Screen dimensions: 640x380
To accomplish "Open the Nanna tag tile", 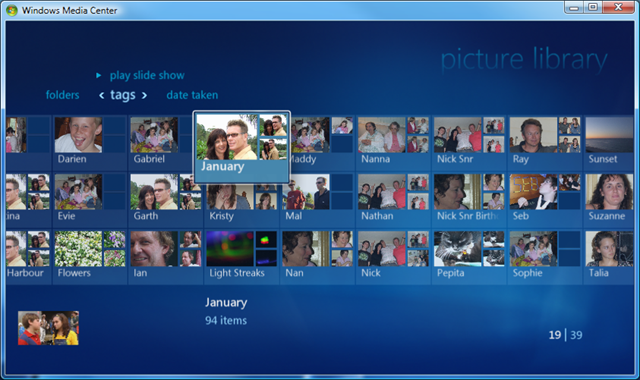I will pyautogui.click(x=393, y=142).
